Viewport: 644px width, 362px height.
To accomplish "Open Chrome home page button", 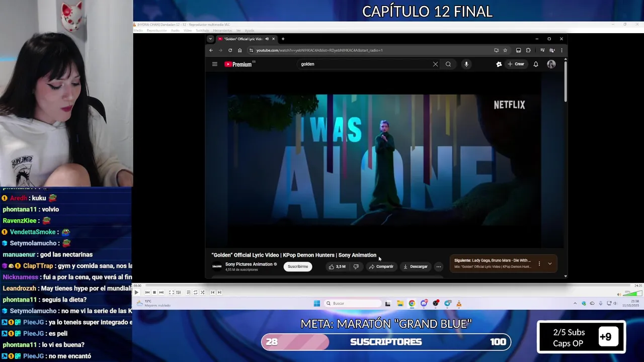I will (x=240, y=50).
